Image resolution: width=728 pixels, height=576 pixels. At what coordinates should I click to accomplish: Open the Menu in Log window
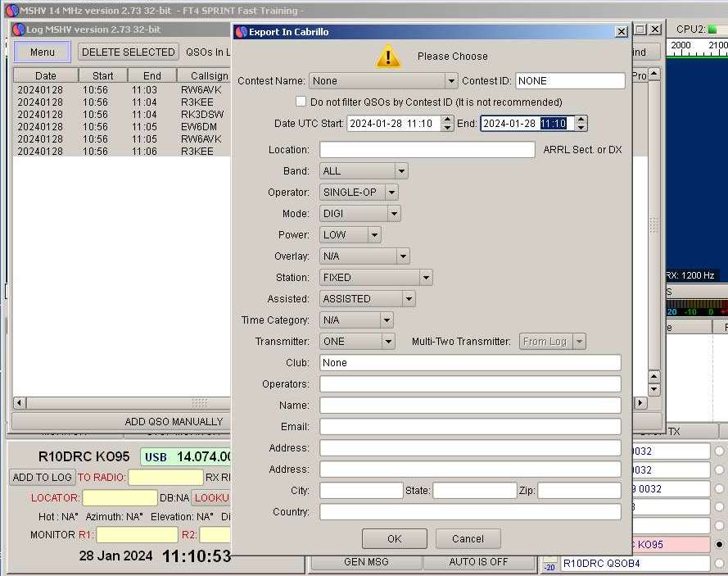coord(43,52)
